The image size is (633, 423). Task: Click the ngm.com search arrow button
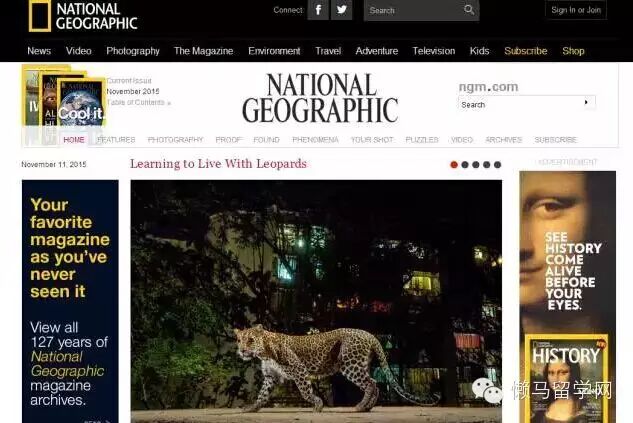pos(586,103)
